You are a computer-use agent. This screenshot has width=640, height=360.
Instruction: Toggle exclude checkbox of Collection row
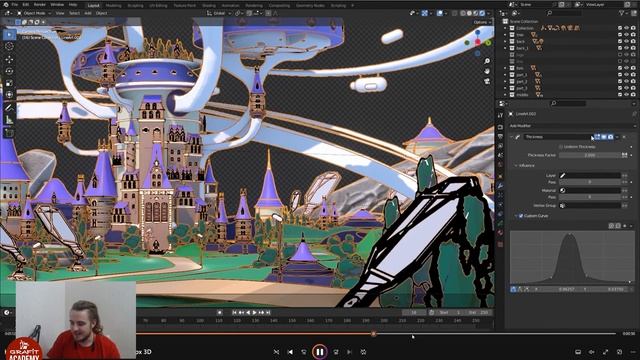tap(620, 28)
